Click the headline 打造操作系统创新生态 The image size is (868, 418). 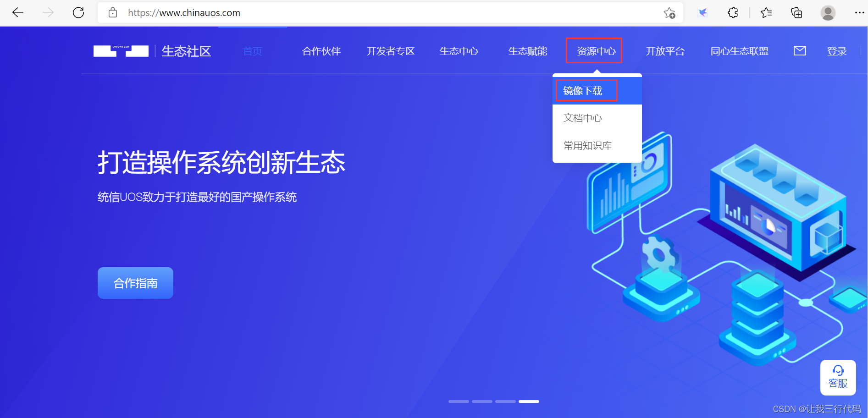click(x=221, y=163)
